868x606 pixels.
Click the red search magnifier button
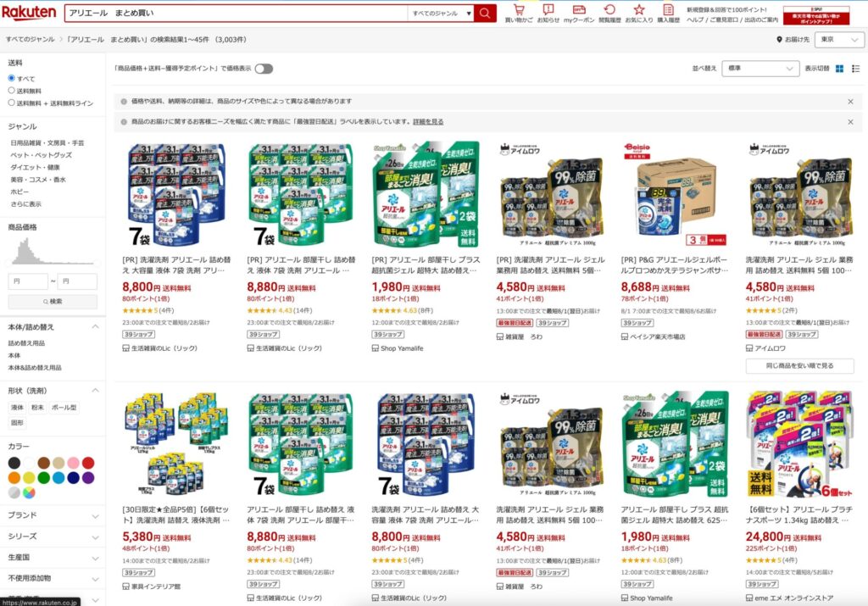click(x=484, y=13)
